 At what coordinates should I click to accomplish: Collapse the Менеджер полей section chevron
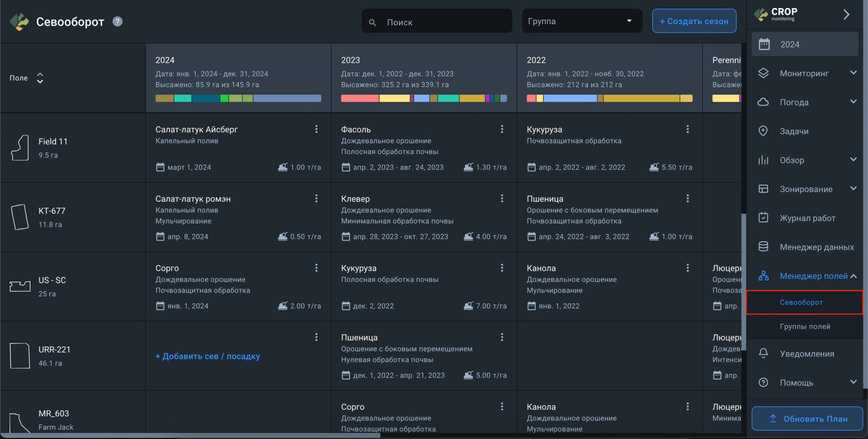853,276
